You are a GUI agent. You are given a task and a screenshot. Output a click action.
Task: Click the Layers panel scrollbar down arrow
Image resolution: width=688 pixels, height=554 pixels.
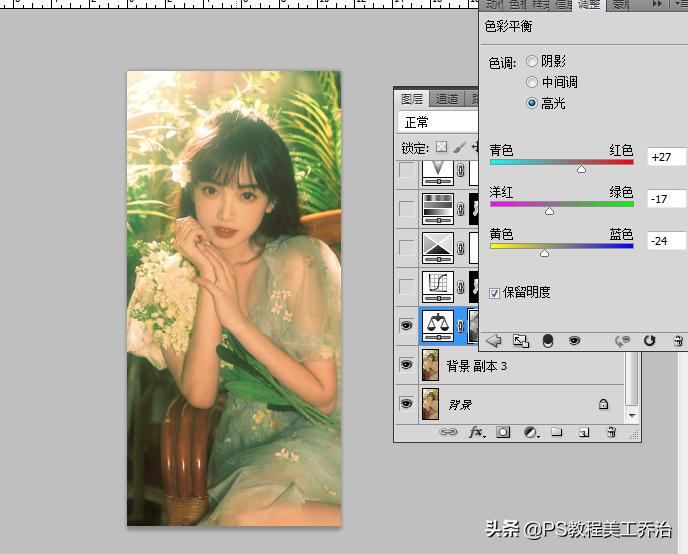tap(632, 415)
